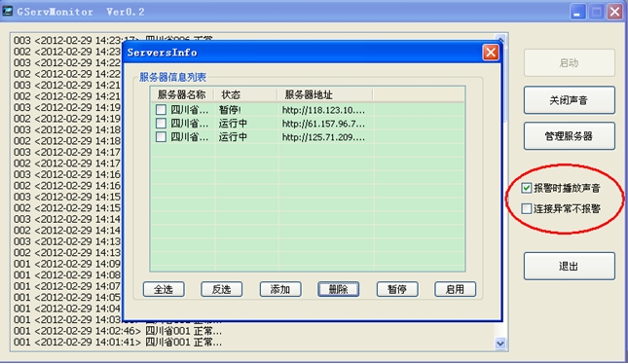This screenshot has width=628, height=364.
Task: Click the 反选 button
Action: point(221,289)
